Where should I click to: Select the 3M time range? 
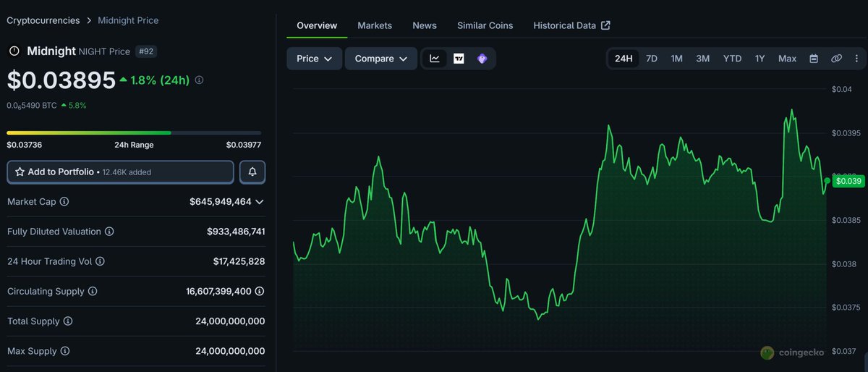pyautogui.click(x=702, y=59)
